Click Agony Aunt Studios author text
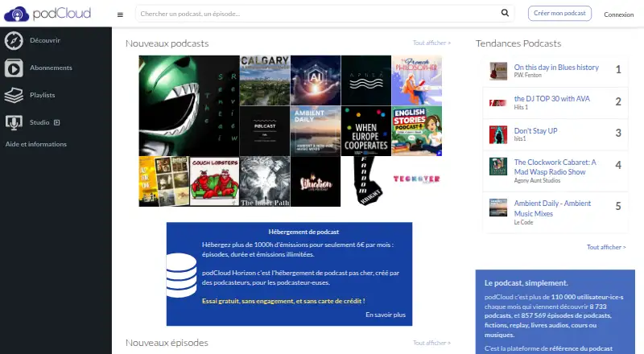Screen dimensions: 644x354 (x=537, y=180)
